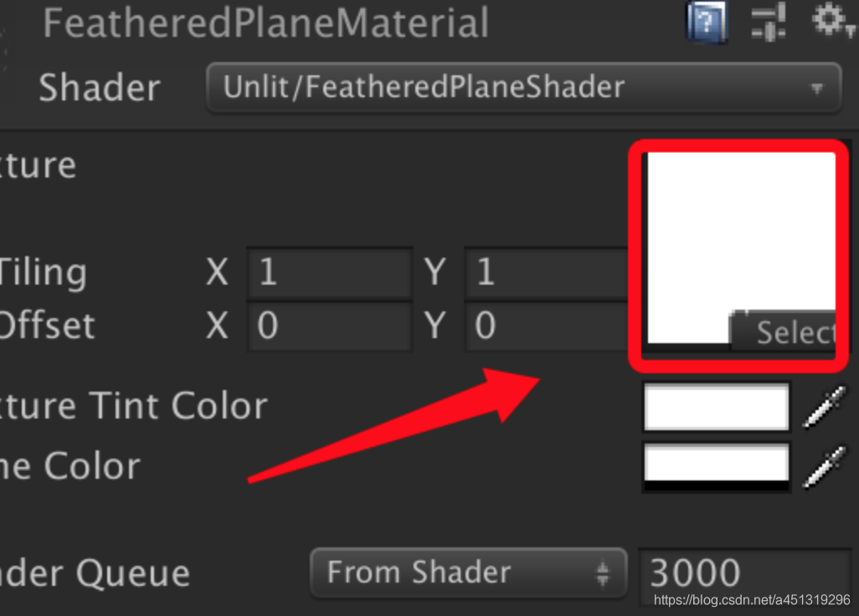Open the Texture Tint Color swatch
The height and width of the screenshot is (616, 859).
click(717, 407)
